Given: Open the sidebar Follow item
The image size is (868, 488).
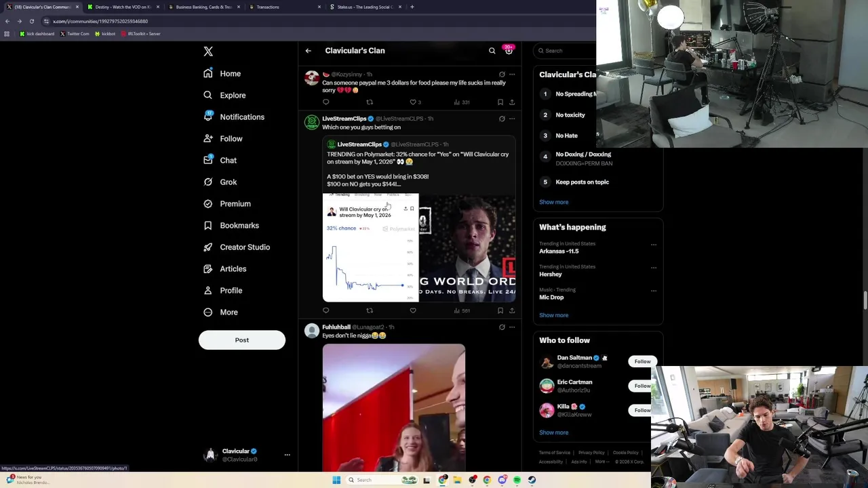Looking at the screenshot, I should 222,138.
